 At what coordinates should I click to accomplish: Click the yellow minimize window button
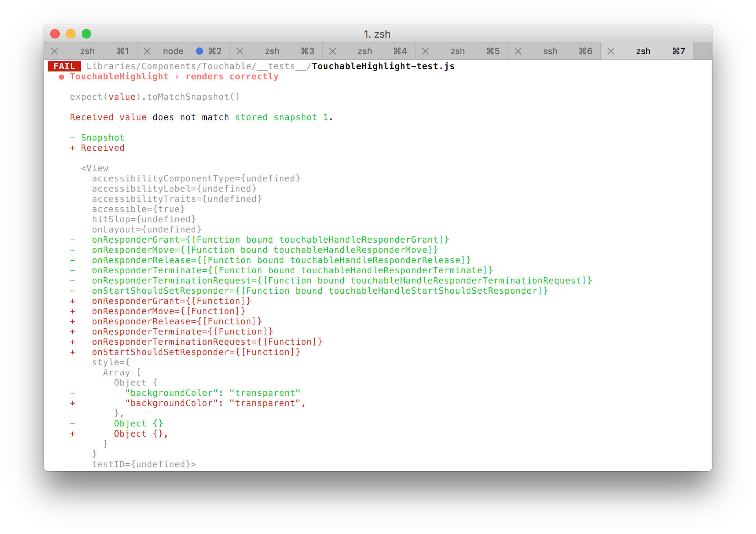point(71,34)
